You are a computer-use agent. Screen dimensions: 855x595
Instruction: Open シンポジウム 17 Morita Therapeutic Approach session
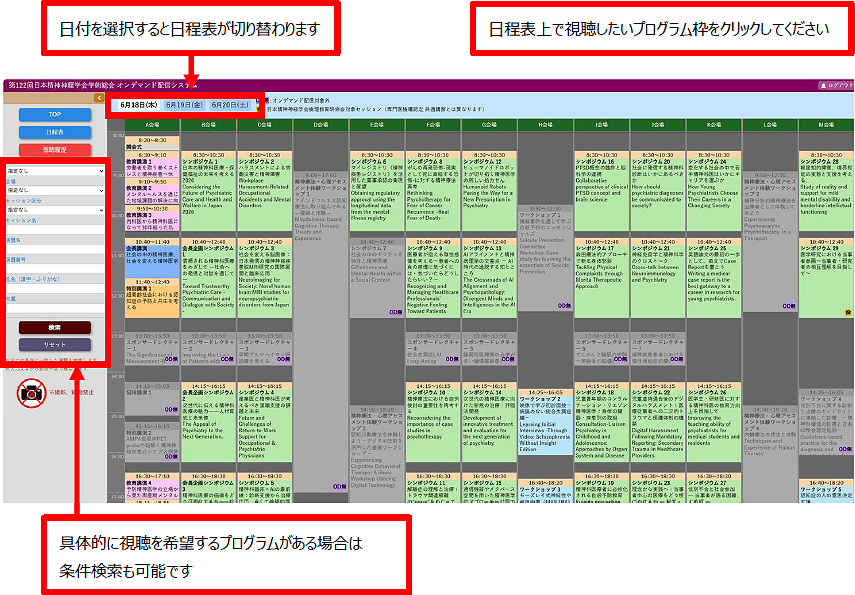tap(601, 278)
